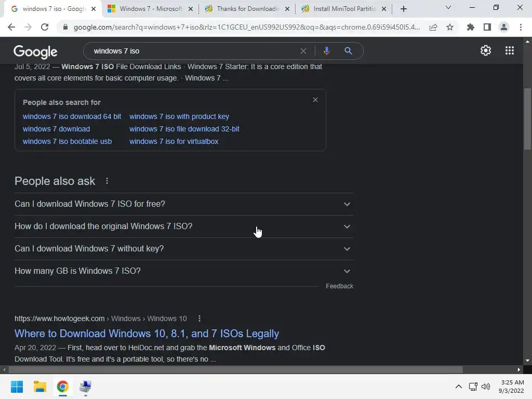Click the horizontal scrollbar thumb
The image size is (532, 399).
point(236,369)
